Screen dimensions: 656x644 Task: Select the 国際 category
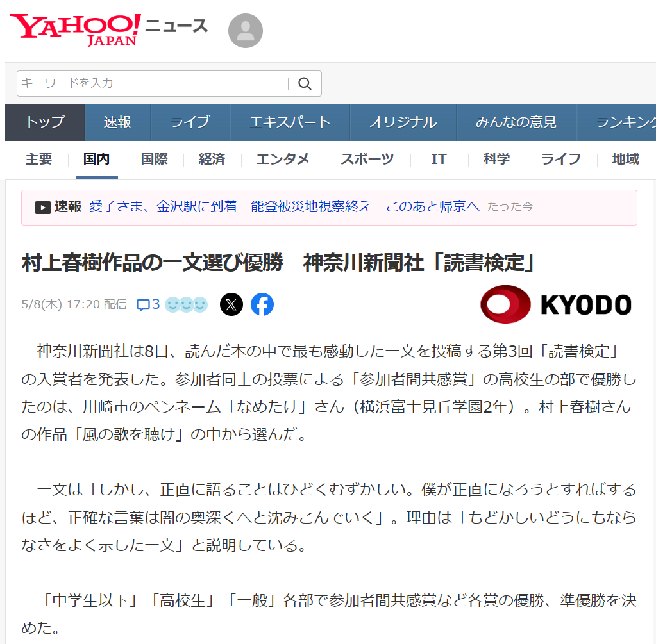point(154,160)
